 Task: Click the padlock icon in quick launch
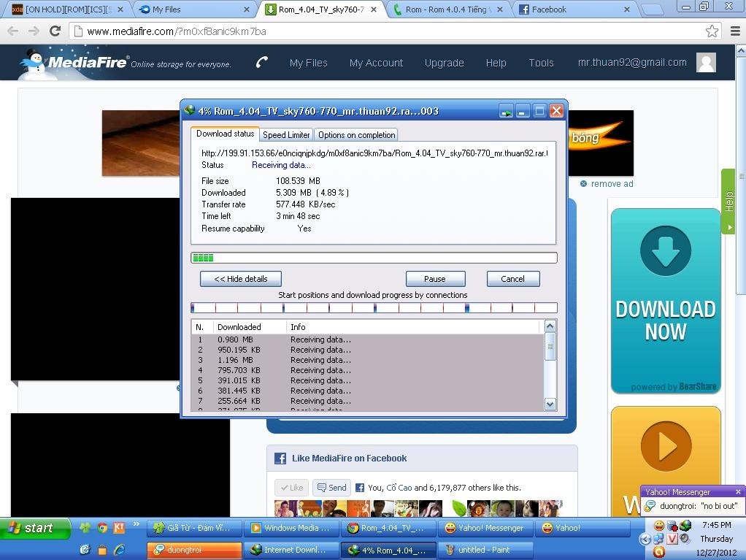tap(101, 550)
